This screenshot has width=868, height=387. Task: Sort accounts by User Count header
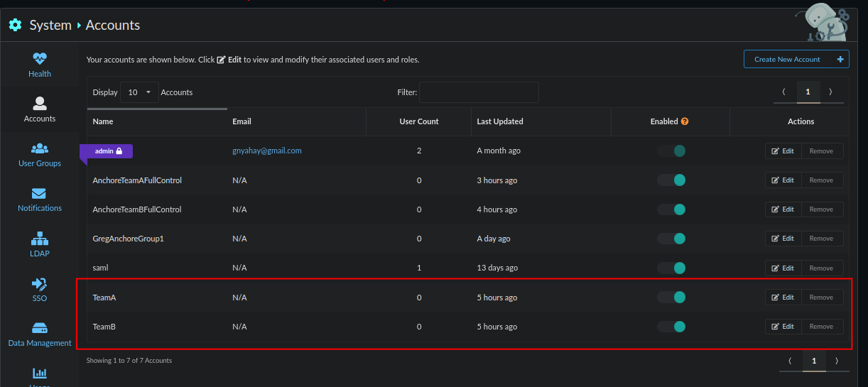(x=418, y=121)
